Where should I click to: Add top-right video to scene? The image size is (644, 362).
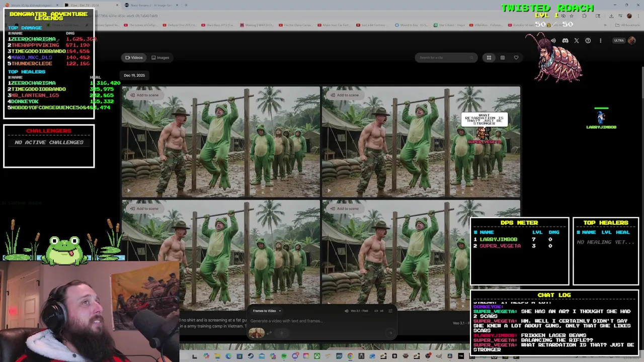click(345, 95)
